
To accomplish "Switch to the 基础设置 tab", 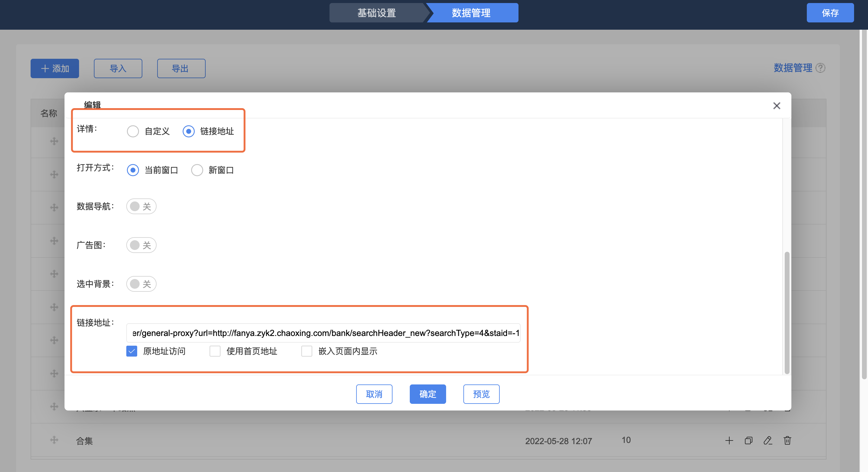I will point(376,13).
